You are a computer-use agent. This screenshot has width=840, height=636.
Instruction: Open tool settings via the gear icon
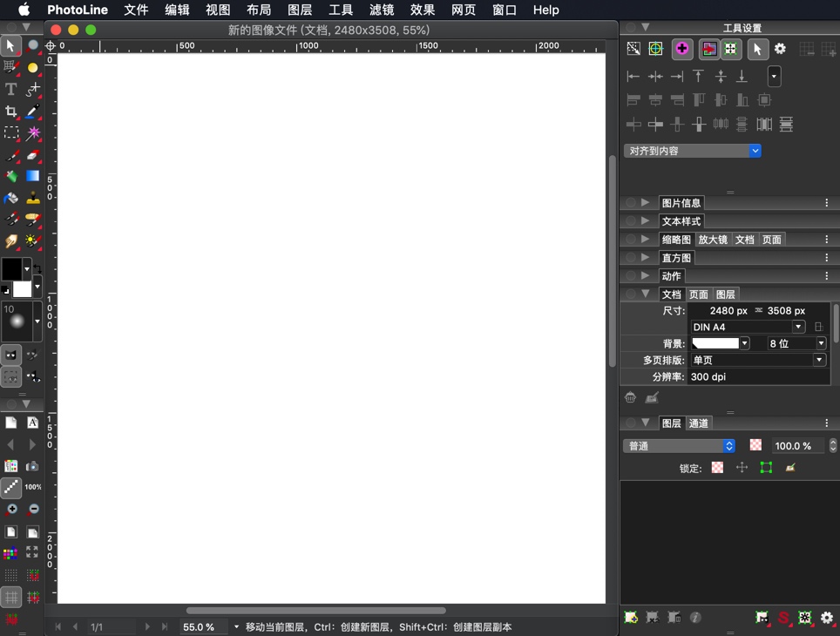click(x=780, y=49)
